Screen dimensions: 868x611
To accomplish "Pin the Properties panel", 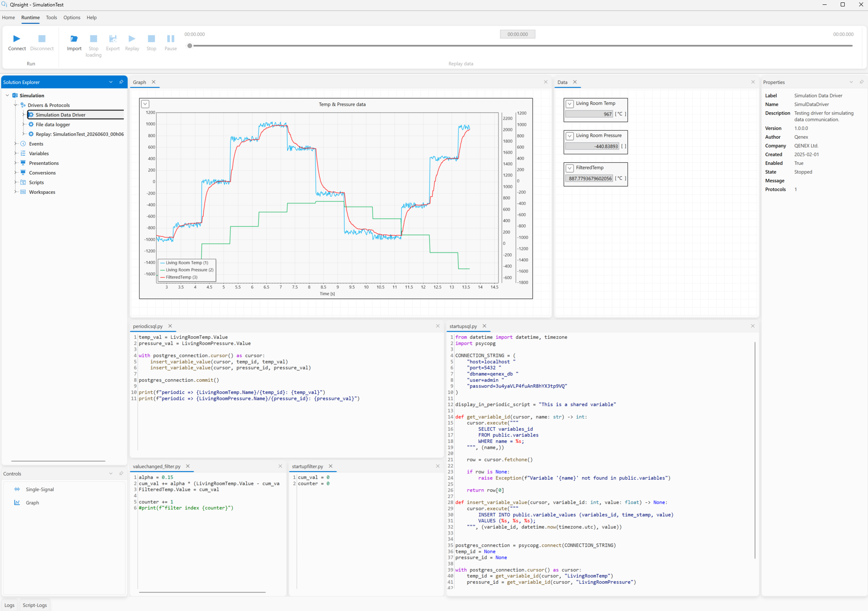I will pyautogui.click(x=862, y=82).
